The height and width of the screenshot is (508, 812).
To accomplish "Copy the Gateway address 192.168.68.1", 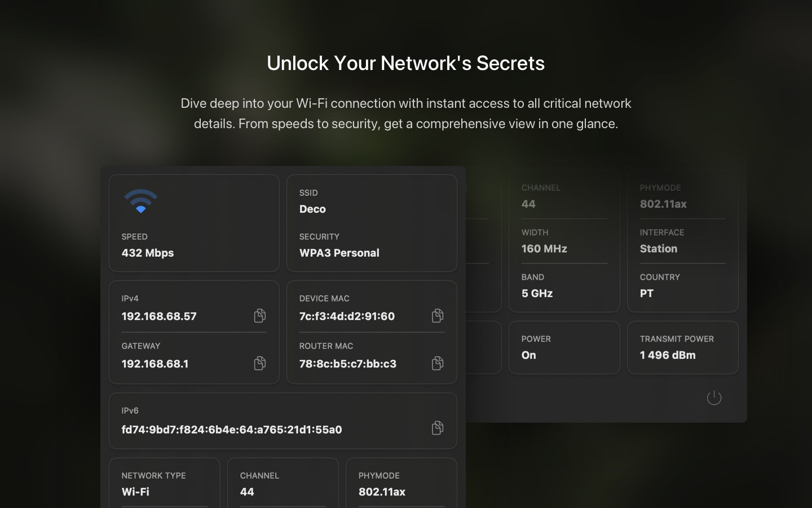I will coord(260,363).
